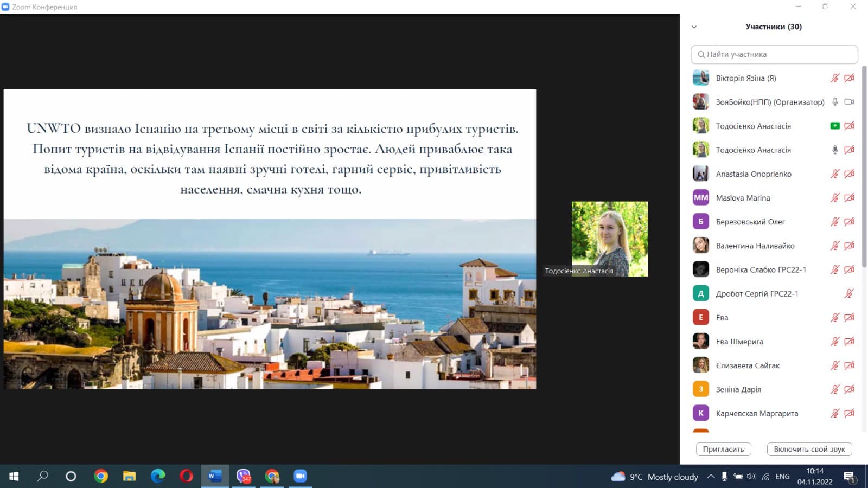Viewport: 868px width, 488px height.
Task: Click Березовський Олег camera-off icon
Action: point(850,222)
